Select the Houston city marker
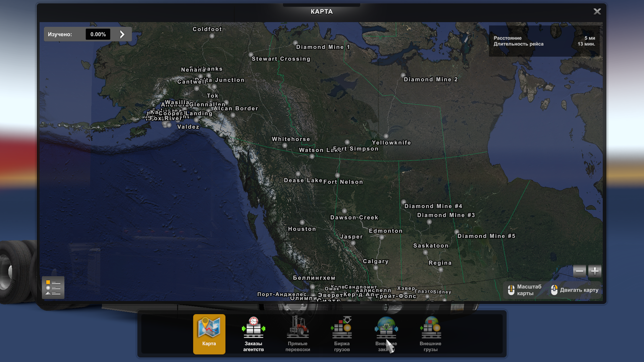644x362 pixels. [302, 222]
